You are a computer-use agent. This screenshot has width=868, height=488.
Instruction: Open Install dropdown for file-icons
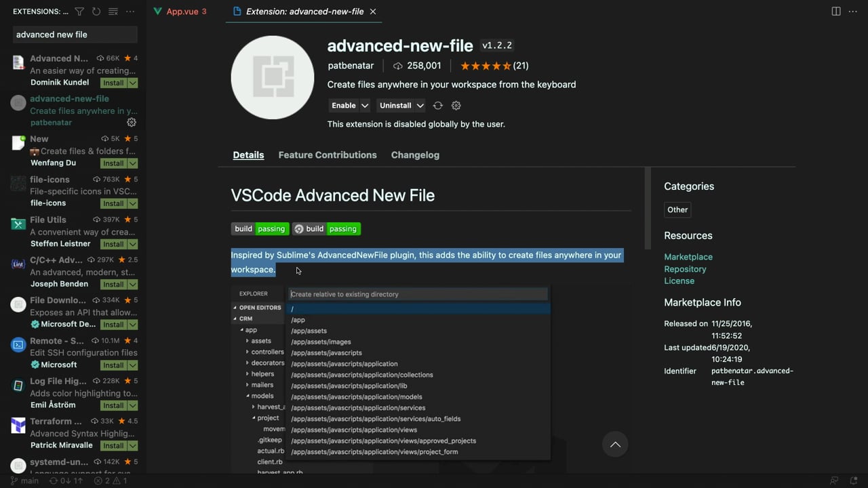[x=133, y=203]
